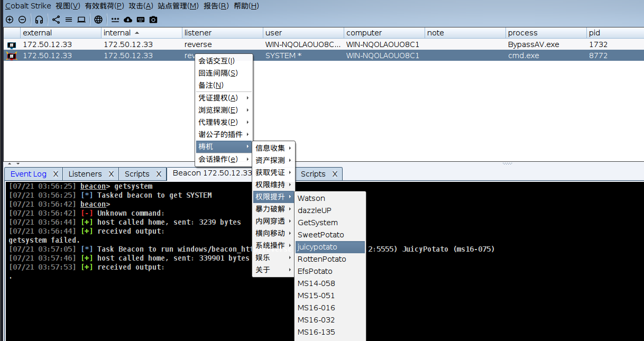
Task: Show the pivot graph view icon
Action: 56,20
